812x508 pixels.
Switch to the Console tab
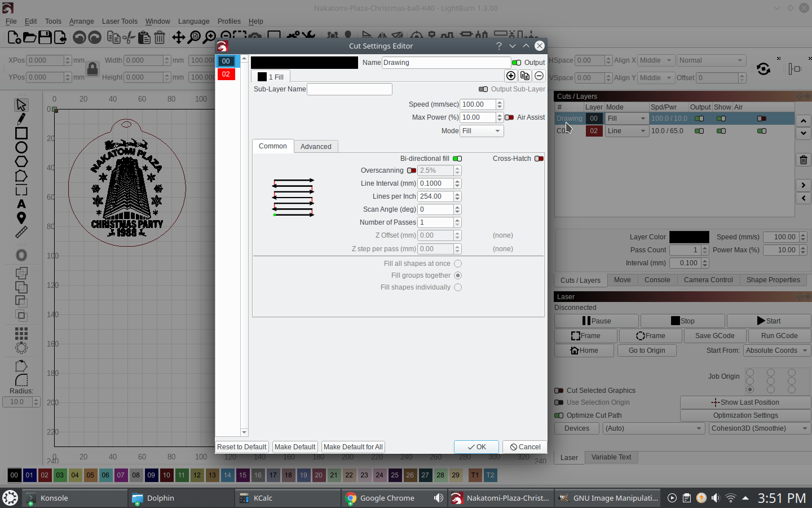657,280
